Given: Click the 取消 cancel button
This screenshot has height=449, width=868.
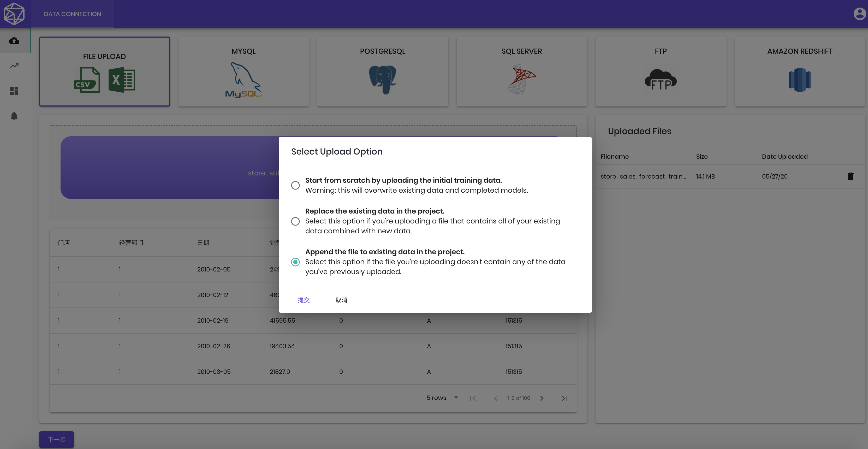Looking at the screenshot, I should click(341, 300).
